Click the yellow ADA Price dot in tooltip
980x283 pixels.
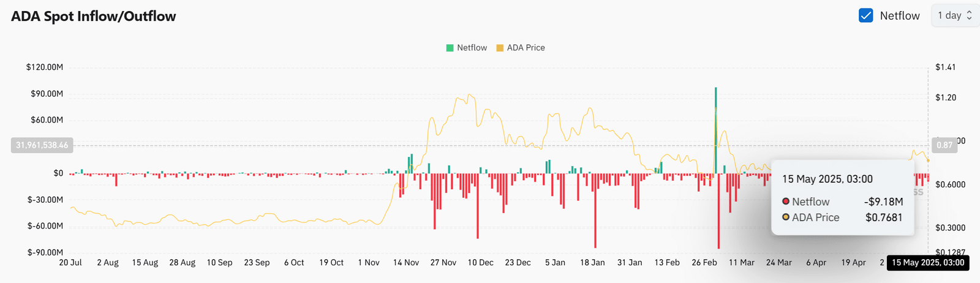click(x=786, y=217)
